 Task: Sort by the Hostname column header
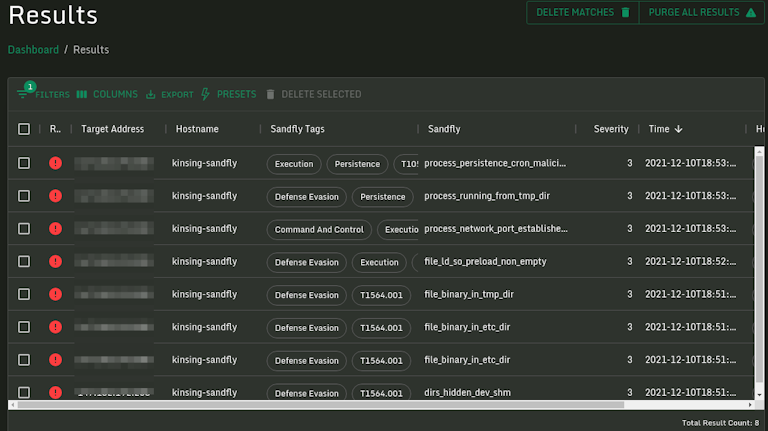coord(197,129)
